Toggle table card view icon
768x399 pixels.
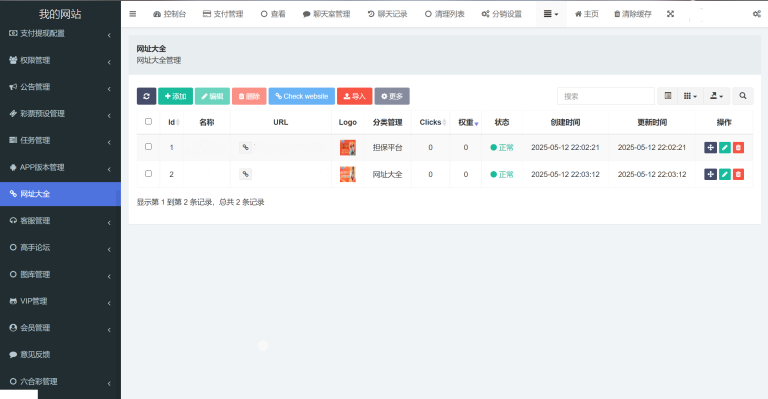click(668, 96)
